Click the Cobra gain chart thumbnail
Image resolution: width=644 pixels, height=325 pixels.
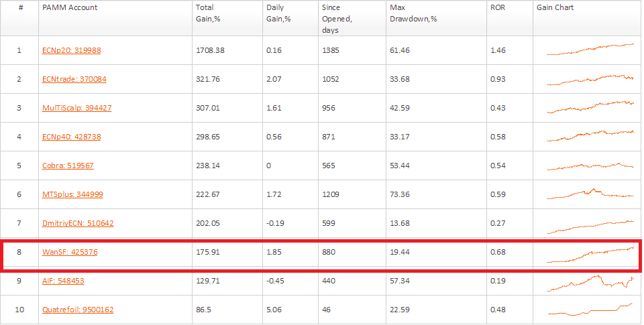(590, 166)
